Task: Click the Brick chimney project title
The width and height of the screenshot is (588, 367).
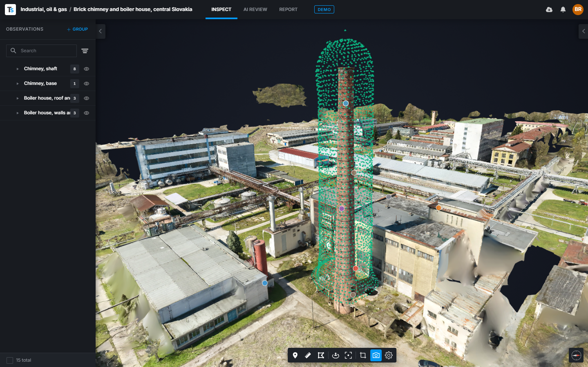Action: coord(133,9)
